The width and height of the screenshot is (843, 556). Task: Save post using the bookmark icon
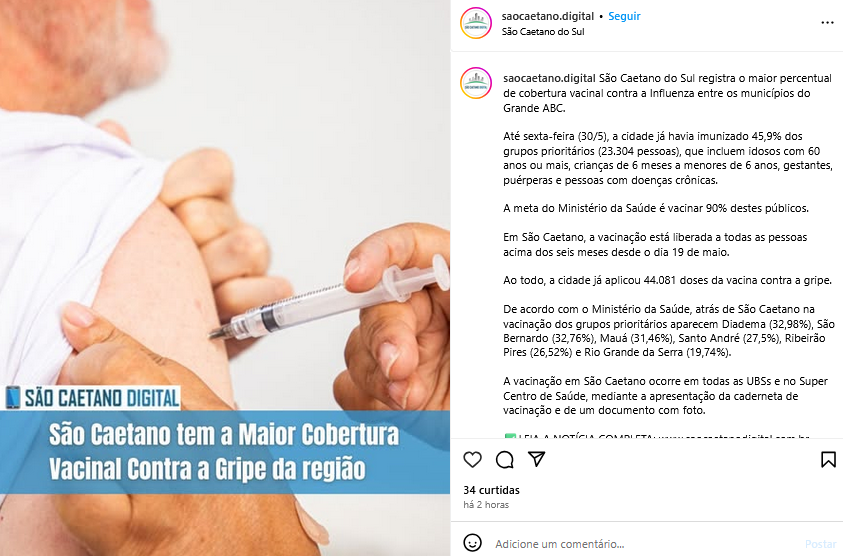coord(828,459)
